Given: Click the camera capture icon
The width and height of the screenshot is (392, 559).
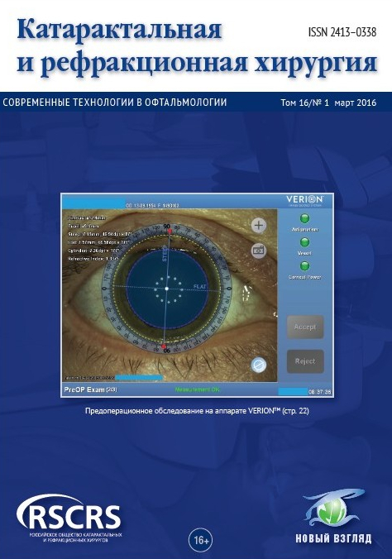Looking at the screenshot, I should [259, 251].
